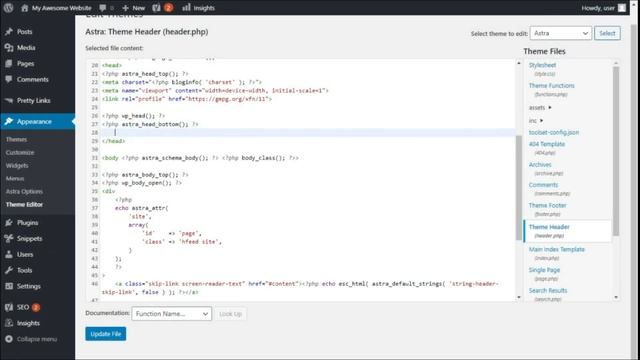
Task: Open Yoast SEO admin bar icon
Action: point(156,8)
